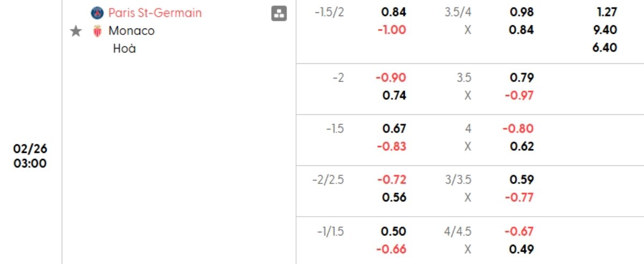Choose the 0.74 handicap odds
The image size is (644, 264).
coord(394,96)
